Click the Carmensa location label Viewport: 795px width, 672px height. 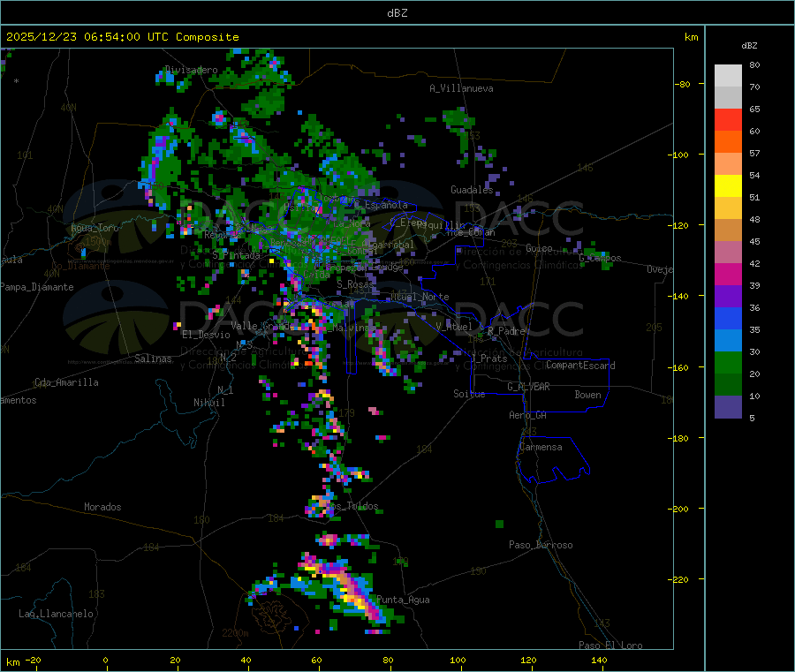(x=541, y=447)
